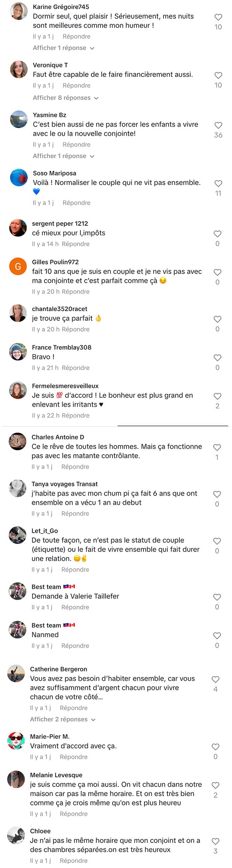Like Gilles Poulin972's comment
Screen dimensions: 232x868
217,272
